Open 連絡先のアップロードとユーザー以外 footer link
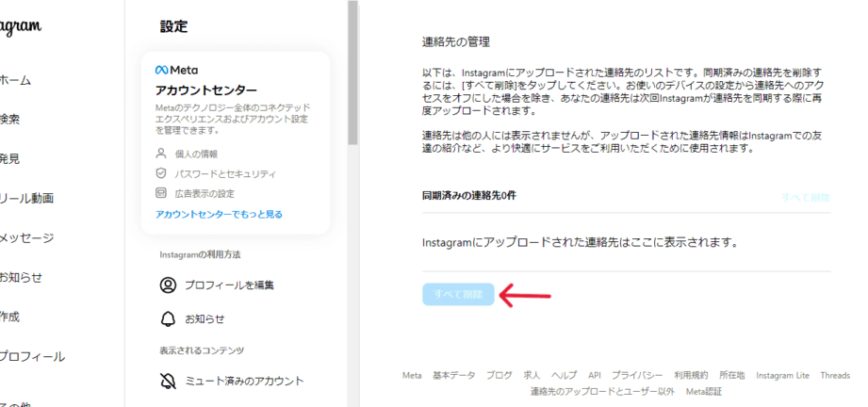Viewport: 868px width, 407px height. click(603, 392)
